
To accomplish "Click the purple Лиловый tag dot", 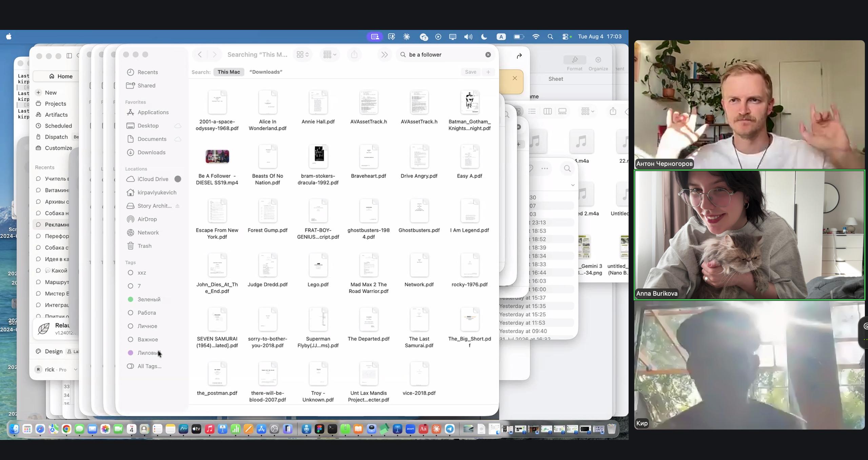I will click(x=130, y=353).
